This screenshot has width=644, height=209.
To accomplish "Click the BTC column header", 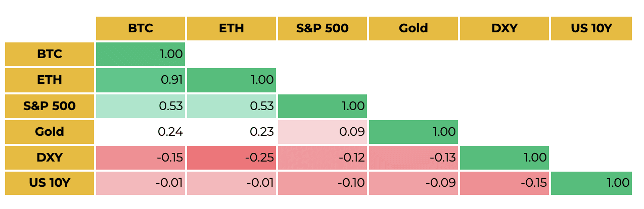I will 141,28.
